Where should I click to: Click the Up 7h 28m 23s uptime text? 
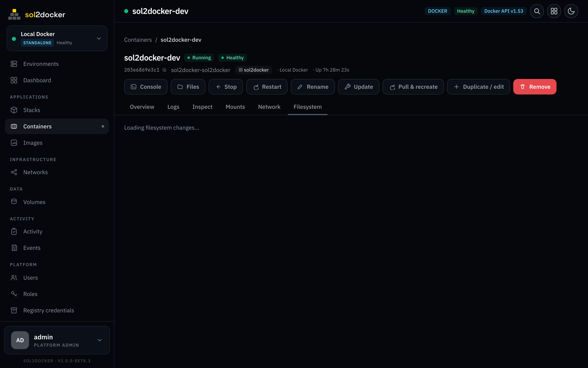click(x=332, y=70)
